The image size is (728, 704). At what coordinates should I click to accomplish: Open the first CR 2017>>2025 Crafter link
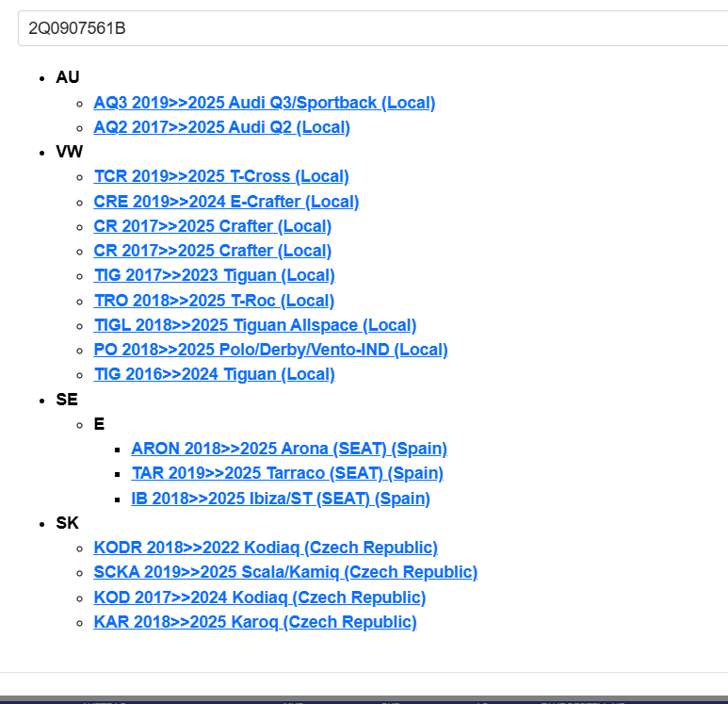coord(212,226)
